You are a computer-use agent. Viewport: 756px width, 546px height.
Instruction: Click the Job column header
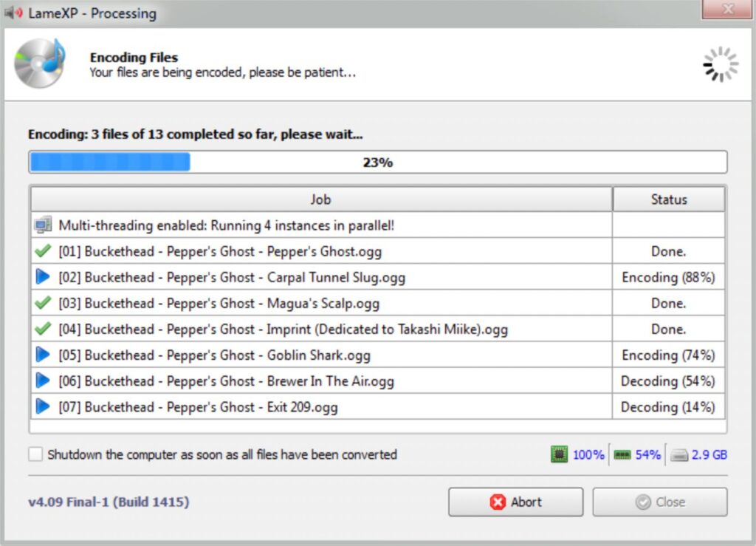click(x=321, y=199)
